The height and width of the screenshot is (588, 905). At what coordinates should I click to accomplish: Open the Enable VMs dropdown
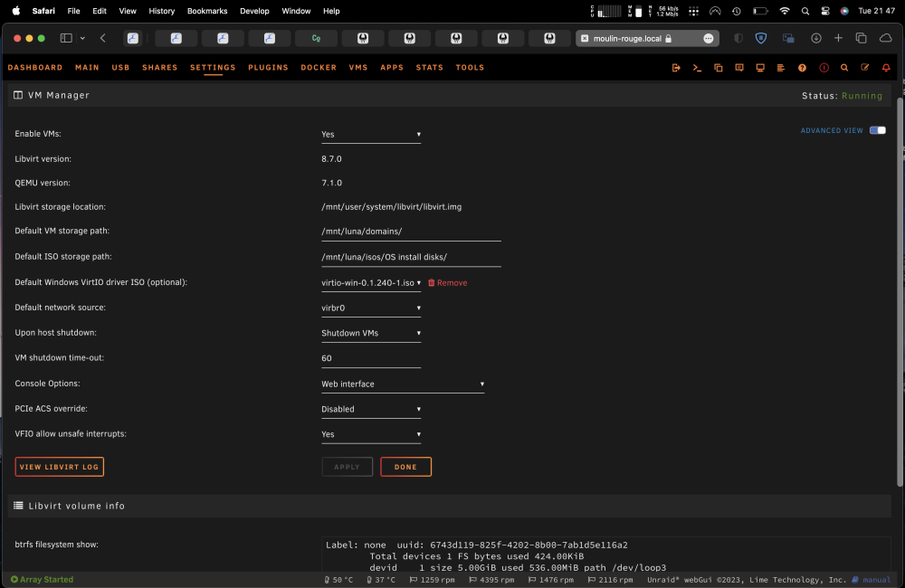(371, 135)
